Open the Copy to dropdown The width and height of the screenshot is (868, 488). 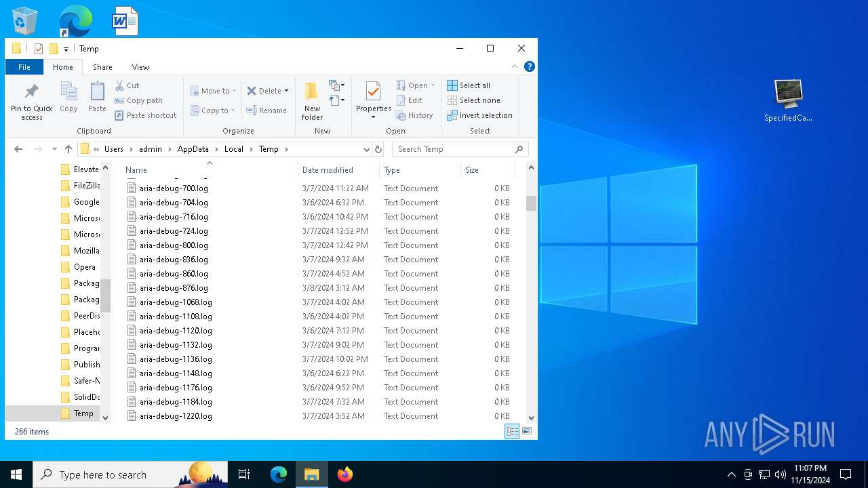click(x=212, y=110)
